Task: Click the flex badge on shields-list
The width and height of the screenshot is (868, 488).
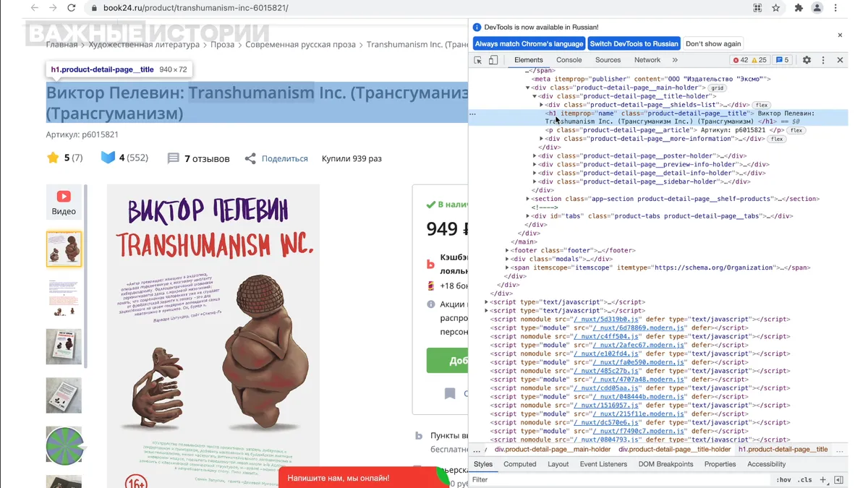Action: [761, 106]
